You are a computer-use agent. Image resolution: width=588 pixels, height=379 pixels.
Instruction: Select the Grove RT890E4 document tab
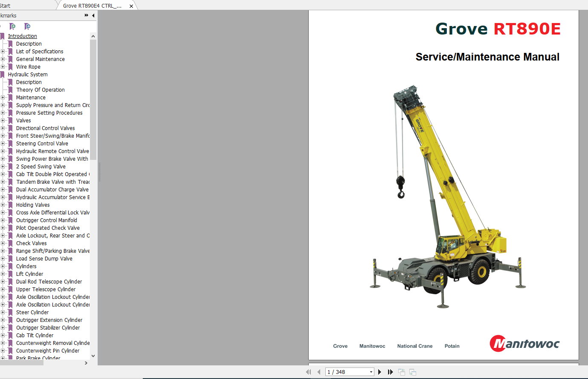pos(92,6)
